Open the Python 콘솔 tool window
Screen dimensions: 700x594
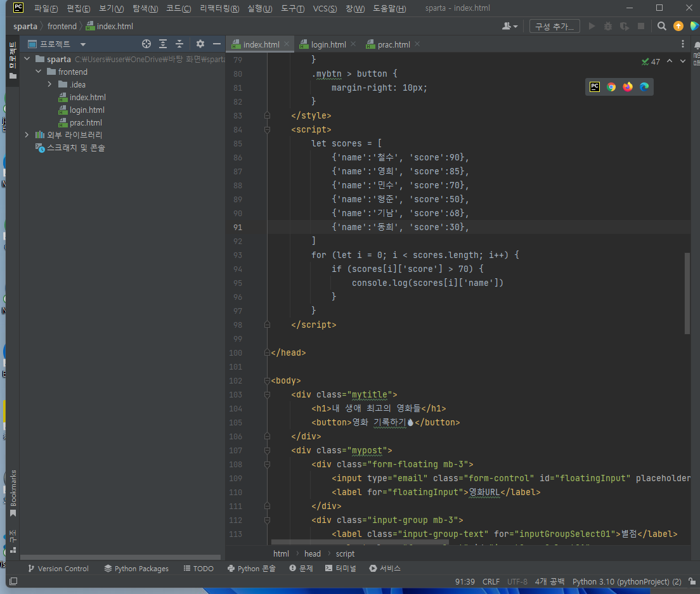(x=251, y=569)
